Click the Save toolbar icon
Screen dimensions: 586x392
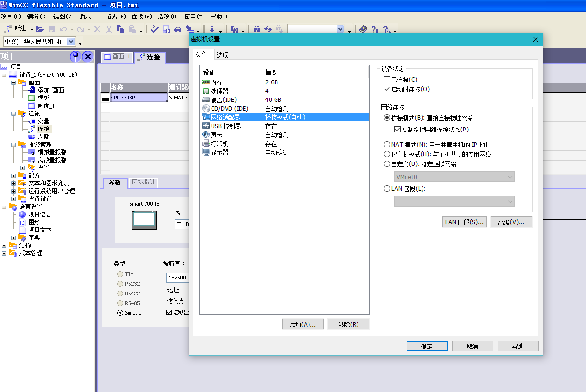click(51, 29)
